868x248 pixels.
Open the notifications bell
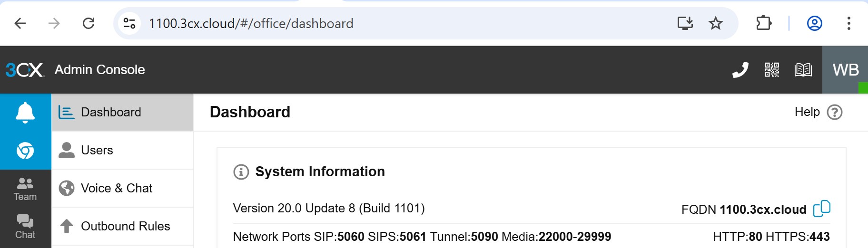[x=25, y=113]
